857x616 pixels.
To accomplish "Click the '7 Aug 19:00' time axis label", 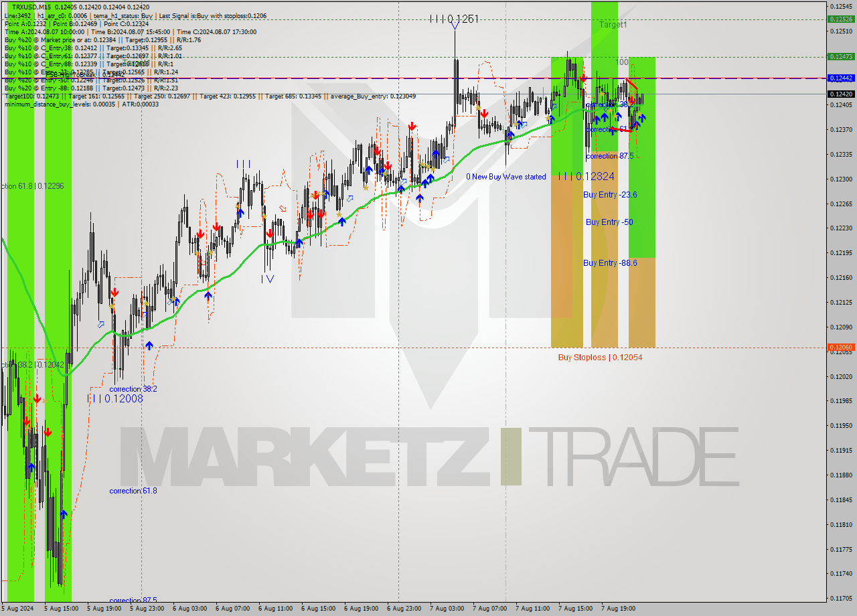I will (x=619, y=609).
